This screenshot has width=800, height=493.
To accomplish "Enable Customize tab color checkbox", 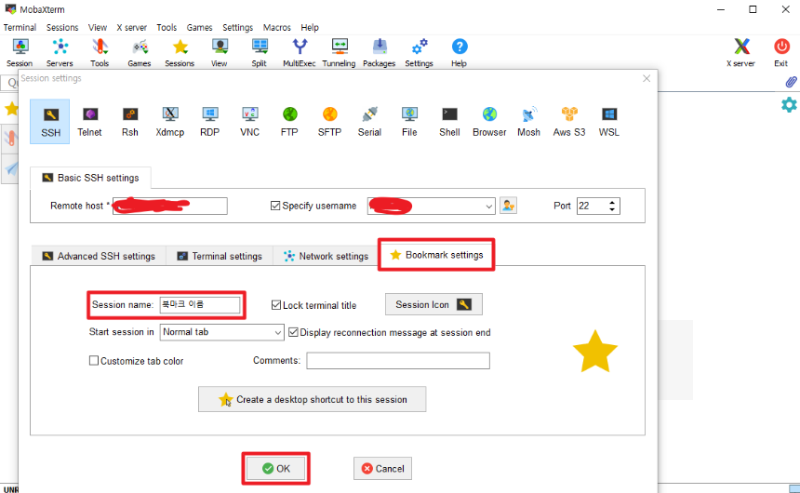I will 94,361.
